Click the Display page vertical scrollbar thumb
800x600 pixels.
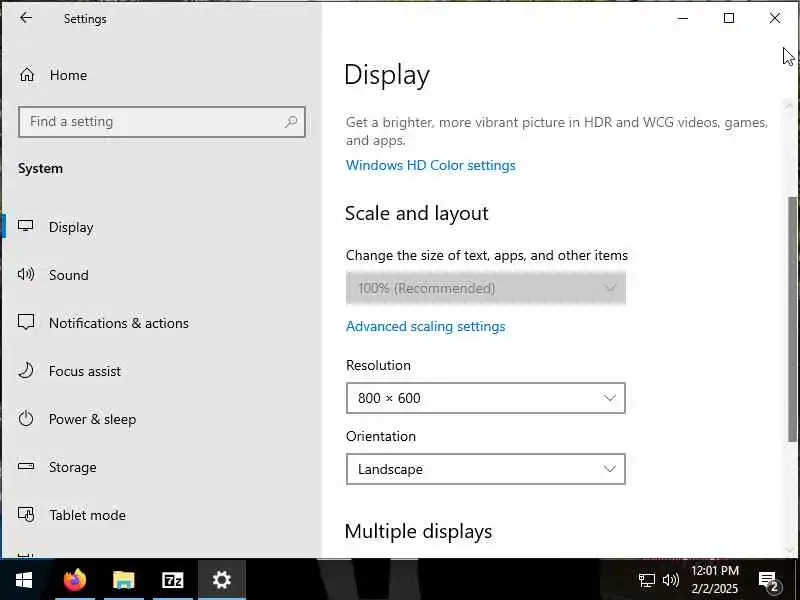click(x=792, y=319)
